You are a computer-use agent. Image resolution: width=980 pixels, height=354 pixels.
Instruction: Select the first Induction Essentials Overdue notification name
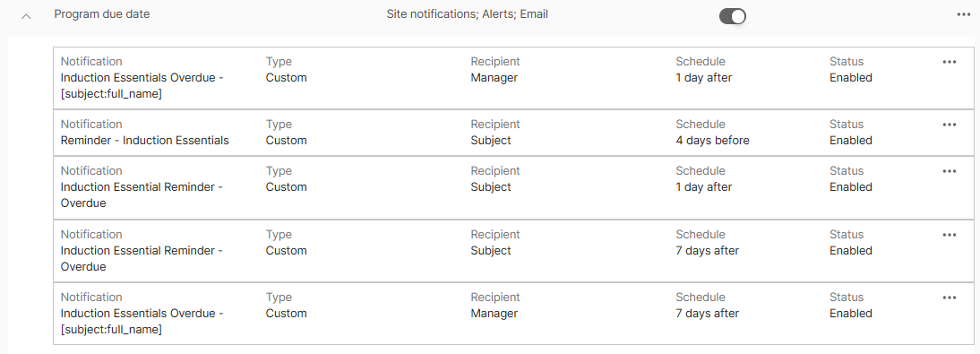tap(142, 86)
